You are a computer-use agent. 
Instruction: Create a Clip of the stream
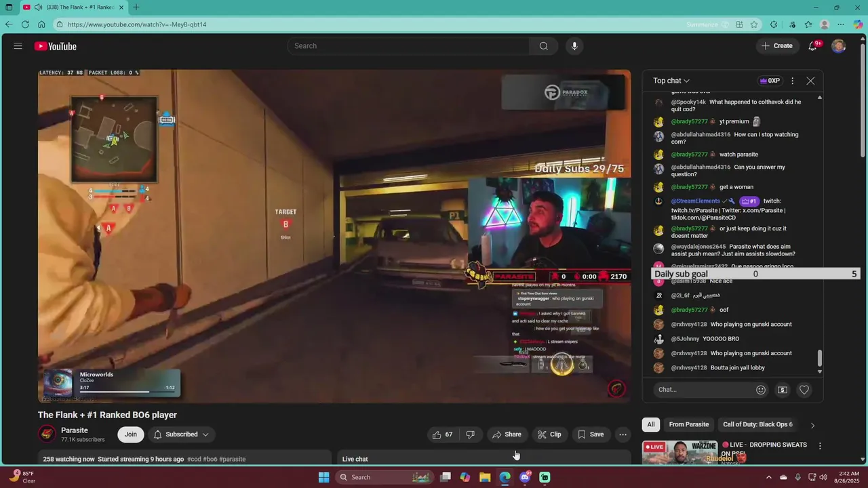(x=549, y=434)
